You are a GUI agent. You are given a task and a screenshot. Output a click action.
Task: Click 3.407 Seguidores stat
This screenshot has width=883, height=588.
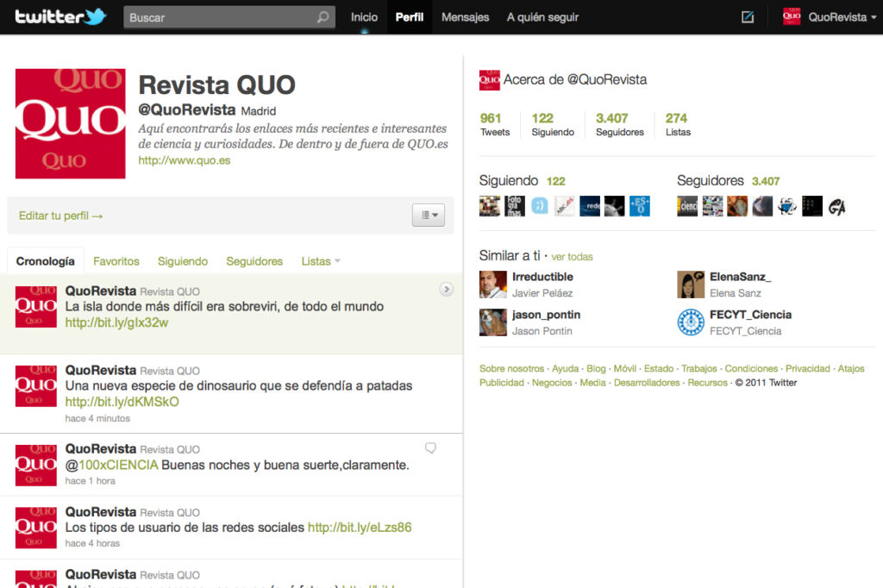tap(619, 124)
